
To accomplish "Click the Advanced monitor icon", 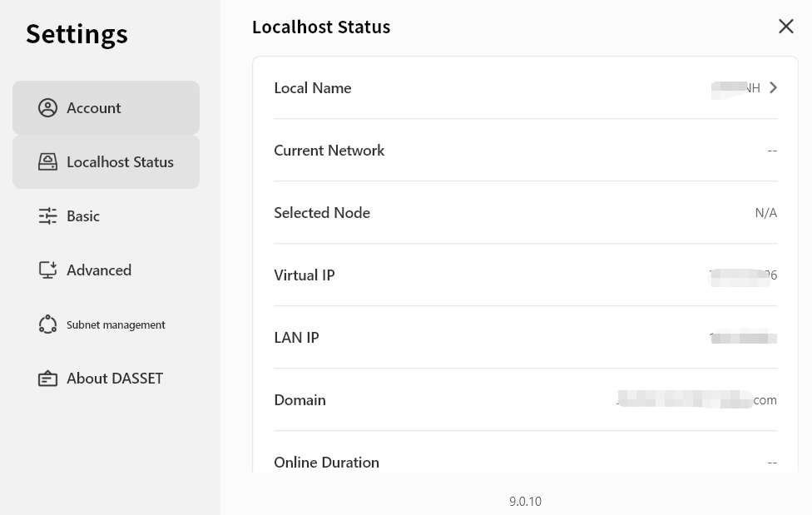I will [48, 270].
